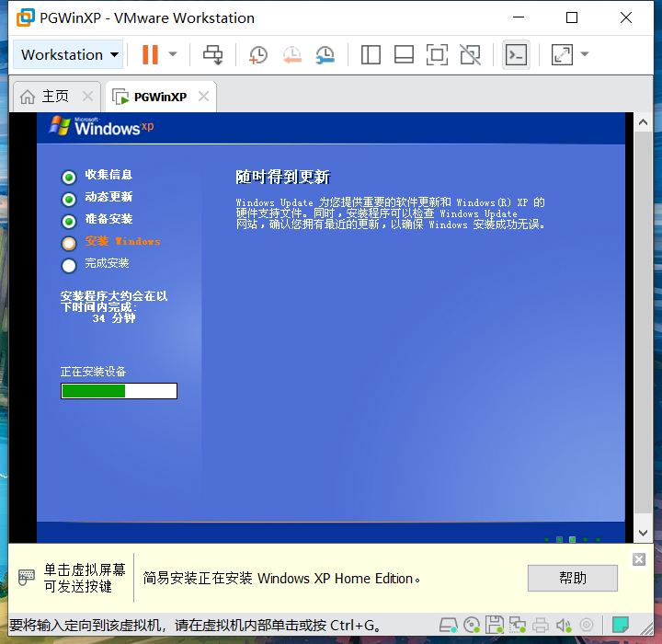
Task: Click the printer status icon
Action: tap(541, 625)
